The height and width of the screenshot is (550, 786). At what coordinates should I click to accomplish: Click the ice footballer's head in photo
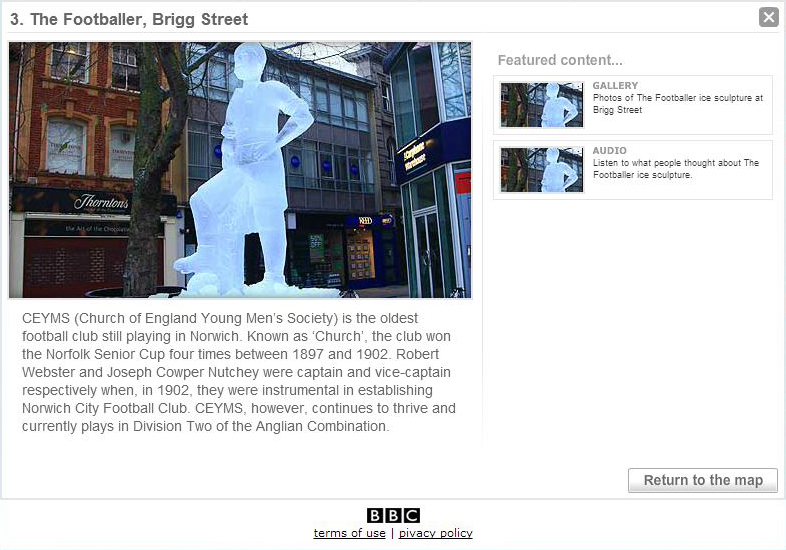(249, 62)
